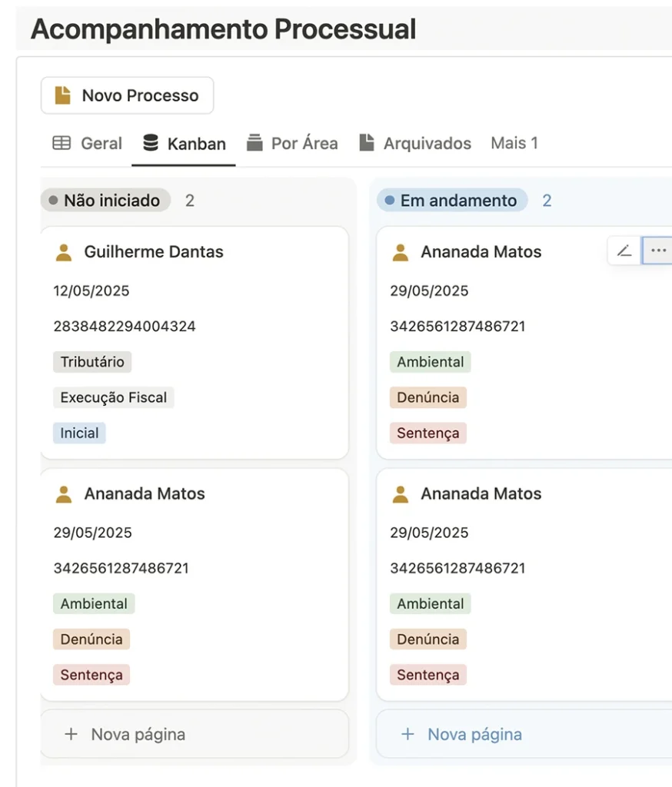Select the Tributário tag on Guilherme card

pos(92,362)
